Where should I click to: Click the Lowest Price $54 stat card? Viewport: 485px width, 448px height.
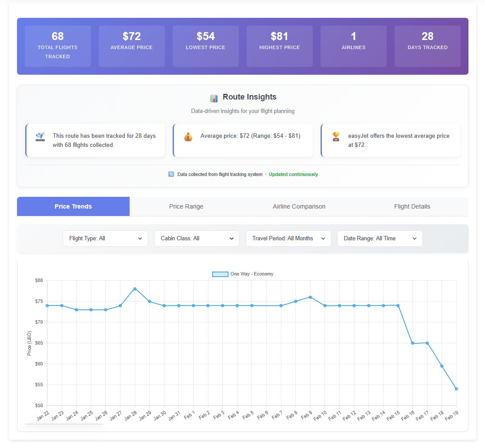pyautogui.click(x=206, y=46)
